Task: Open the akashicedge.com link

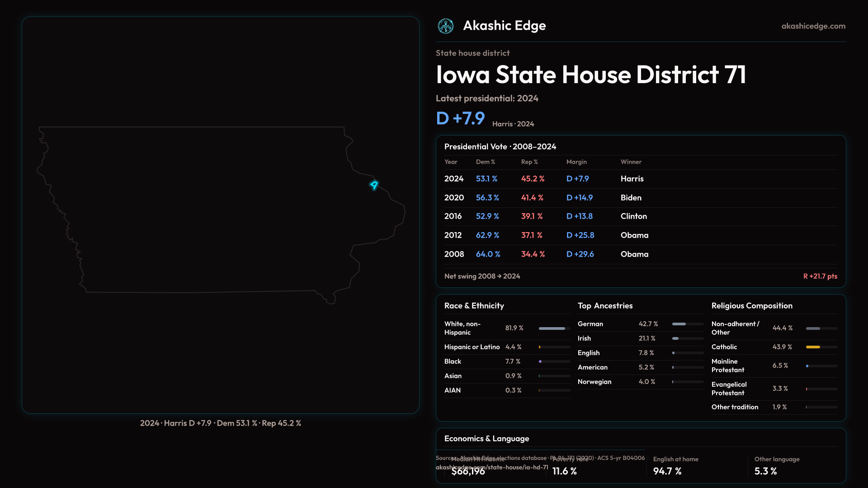Action: (x=813, y=26)
